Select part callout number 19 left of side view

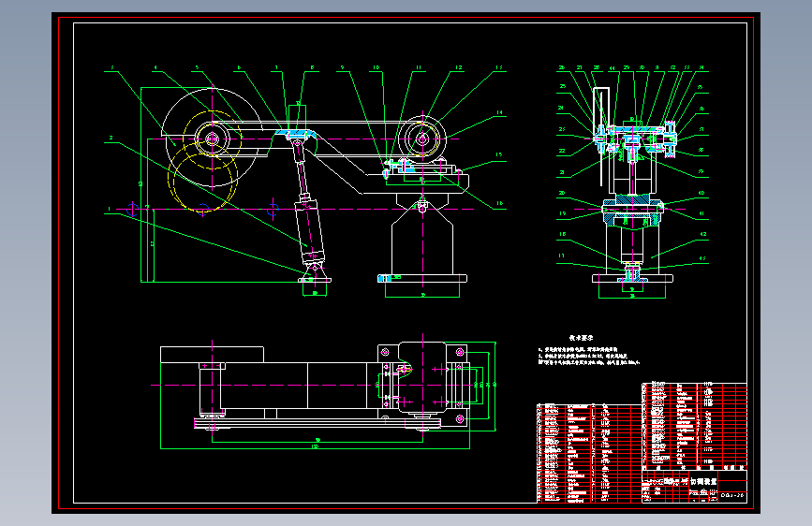[562, 213]
